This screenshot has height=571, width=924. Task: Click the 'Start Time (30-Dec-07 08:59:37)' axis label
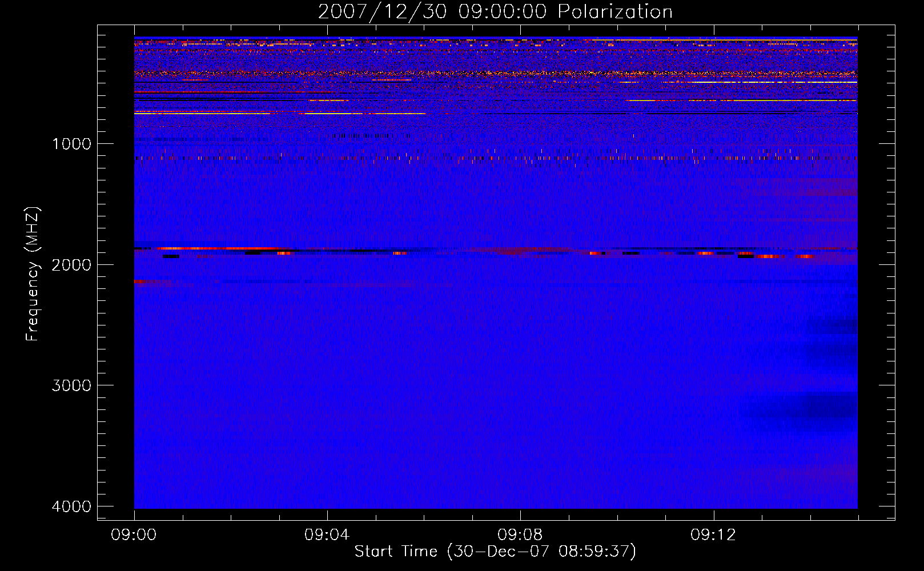[495, 552]
